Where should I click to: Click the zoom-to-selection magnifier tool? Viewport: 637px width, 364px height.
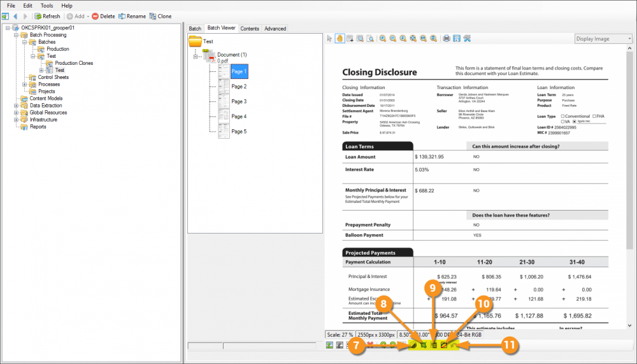(x=360, y=39)
